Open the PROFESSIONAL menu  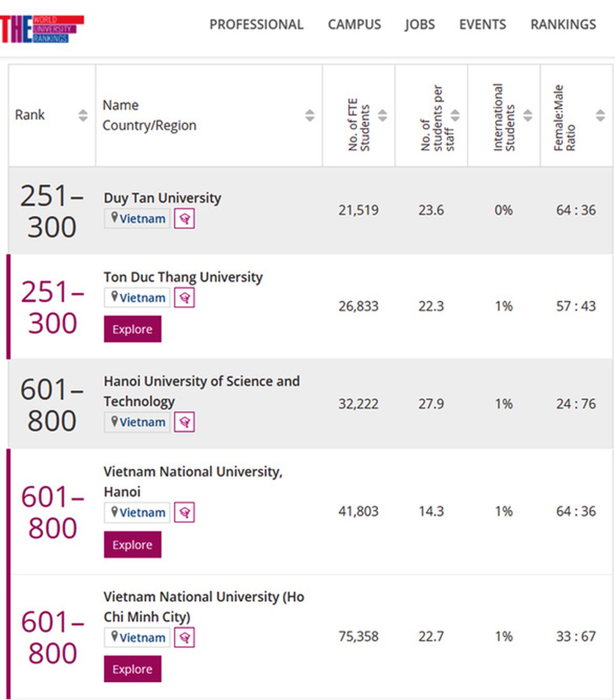tap(257, 24)
